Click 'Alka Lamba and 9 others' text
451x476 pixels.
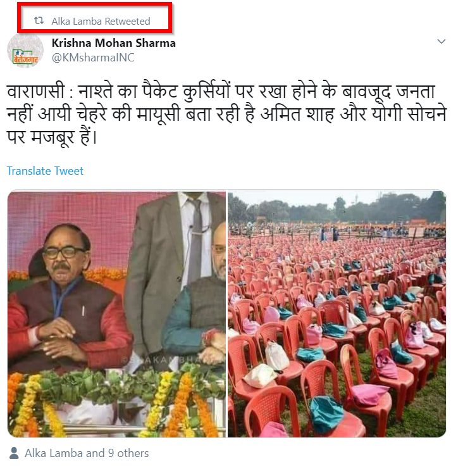(87, 453)
